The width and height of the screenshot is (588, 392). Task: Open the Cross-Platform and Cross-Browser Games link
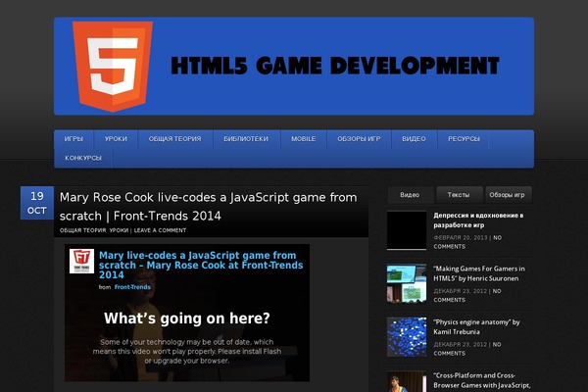pos(482,380)
